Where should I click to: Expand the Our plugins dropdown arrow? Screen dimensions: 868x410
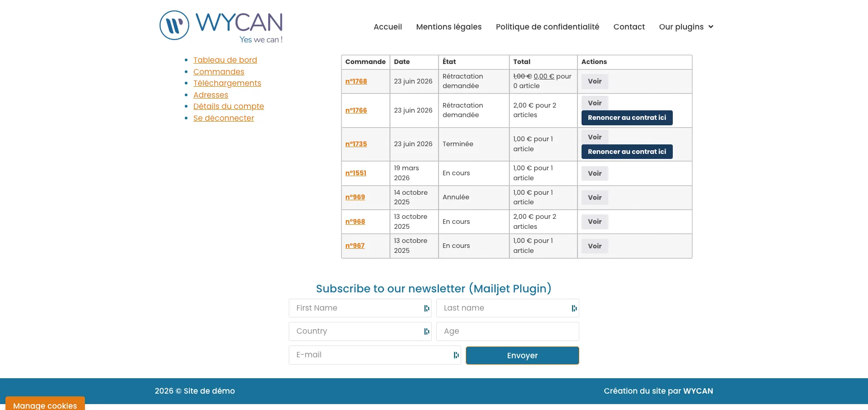pyautogui.click(x=711, y=27)
